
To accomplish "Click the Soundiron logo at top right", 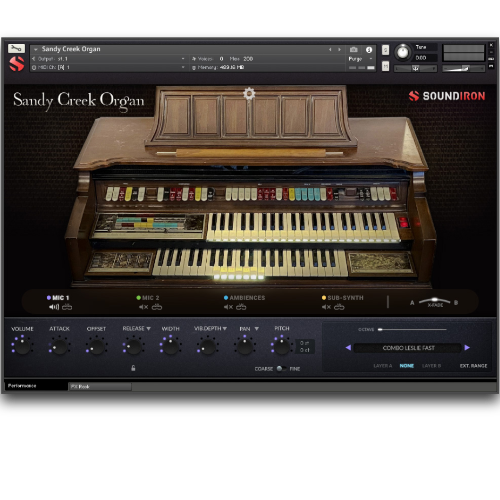I will click(447, 96).
